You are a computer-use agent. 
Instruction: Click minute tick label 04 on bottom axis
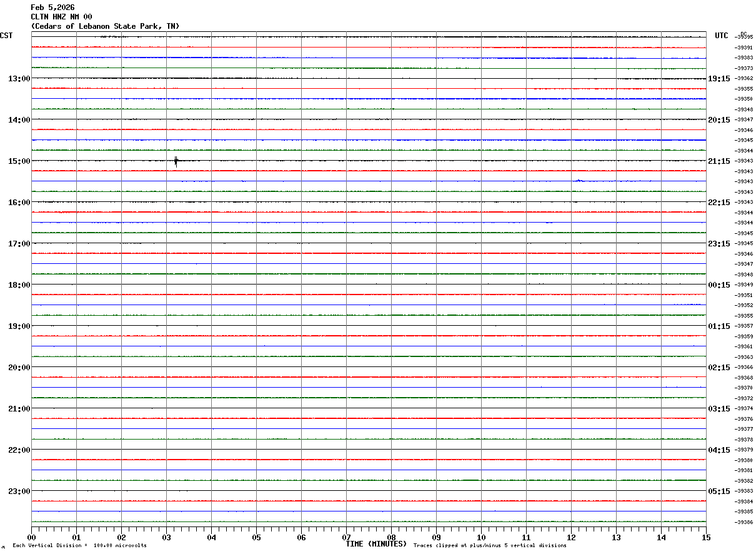click(211, 537)
